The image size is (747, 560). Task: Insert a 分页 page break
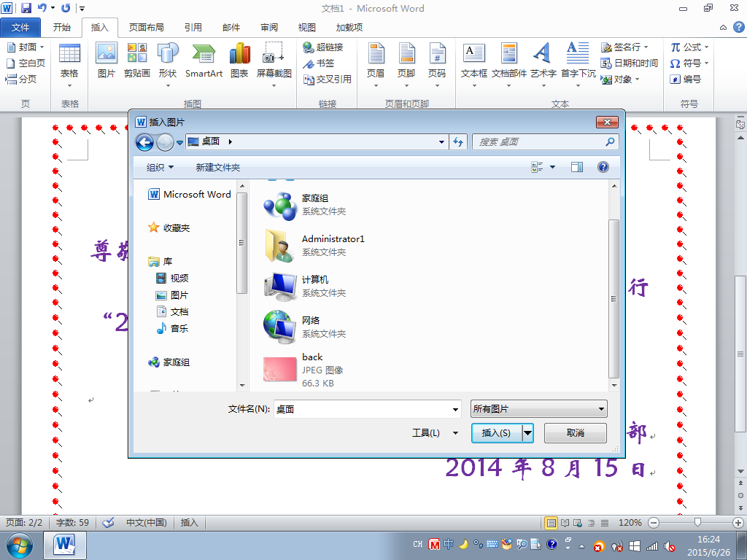point(21,79)
